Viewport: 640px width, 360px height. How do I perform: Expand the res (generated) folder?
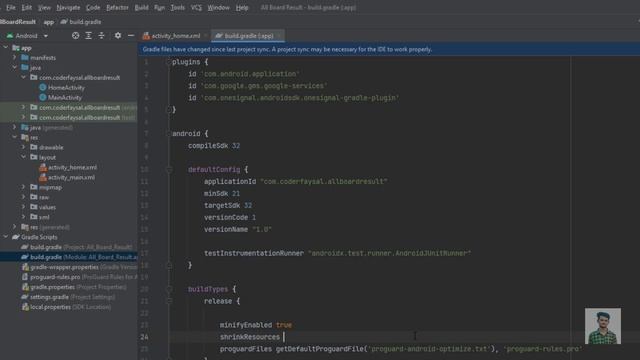tap(15, 227)
